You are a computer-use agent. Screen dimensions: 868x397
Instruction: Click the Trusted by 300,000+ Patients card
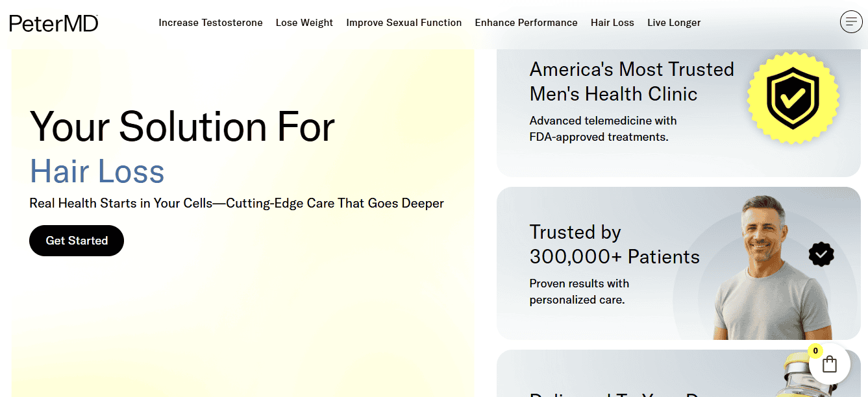point(678,263)
